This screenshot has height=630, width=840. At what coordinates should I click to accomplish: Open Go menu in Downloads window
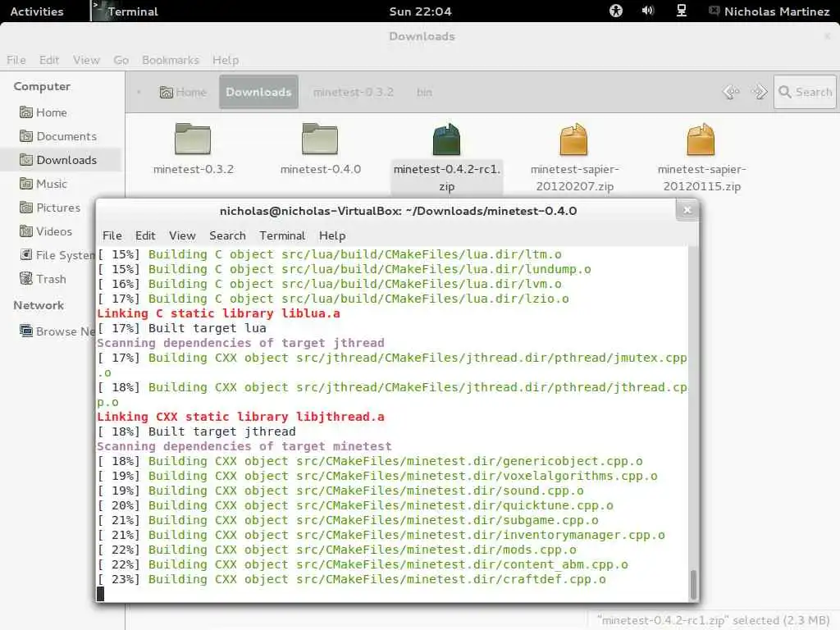click(121, 60)
